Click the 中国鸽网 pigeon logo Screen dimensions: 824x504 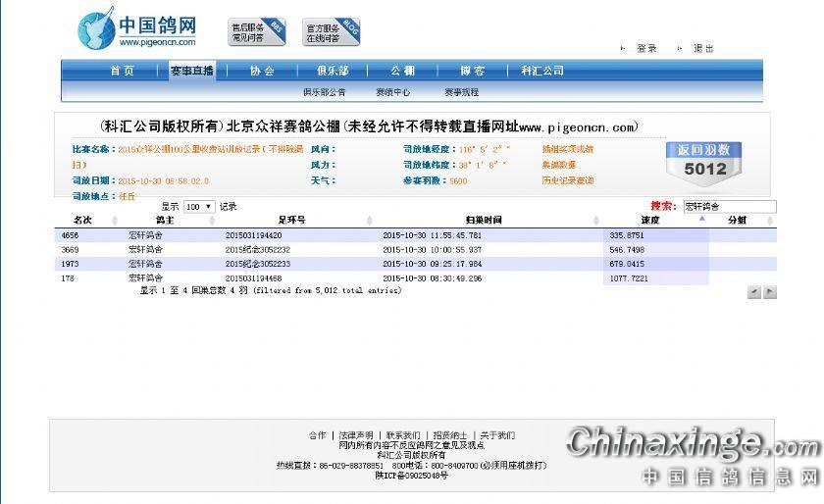pyautogui.click(x=137, y=28)
